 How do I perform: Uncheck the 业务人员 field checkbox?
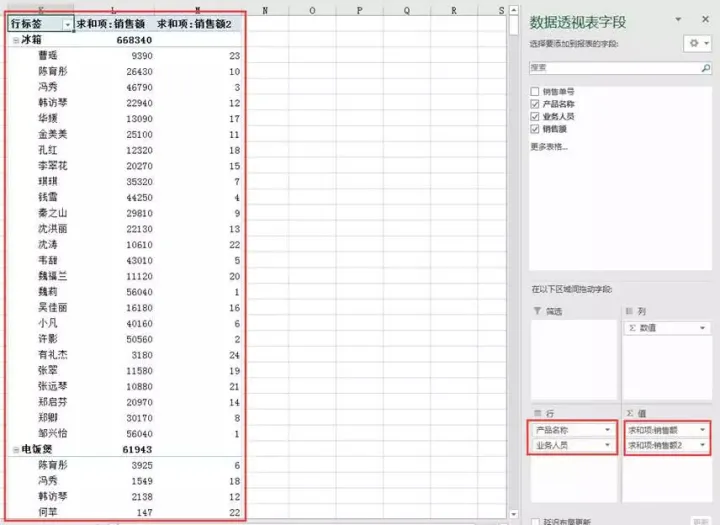pyautogui.click(x=534, y=116)
